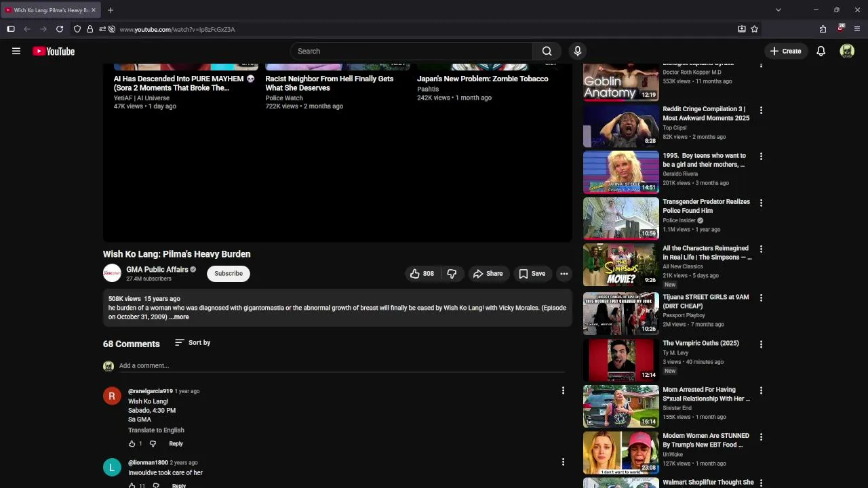This screenshot has height=488, width=868.
Task: Open options for Simpsons Reimagined video
Action: (761, 249)
